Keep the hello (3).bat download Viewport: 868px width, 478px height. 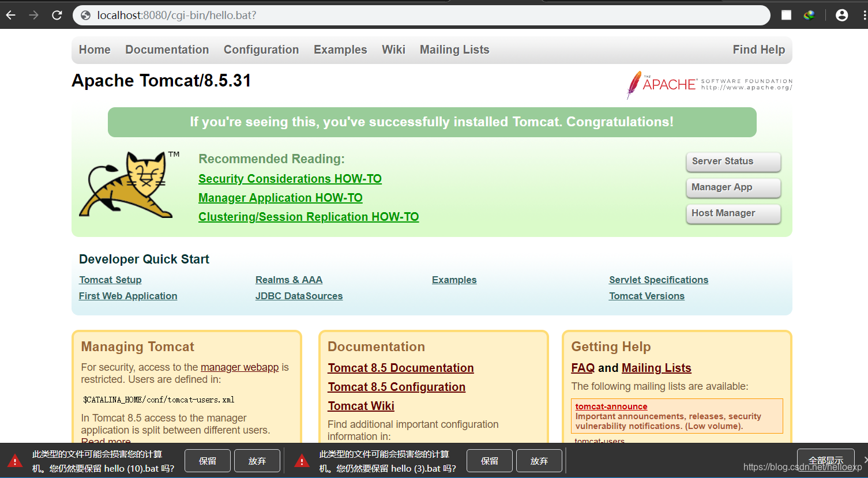tap(490, 461)
